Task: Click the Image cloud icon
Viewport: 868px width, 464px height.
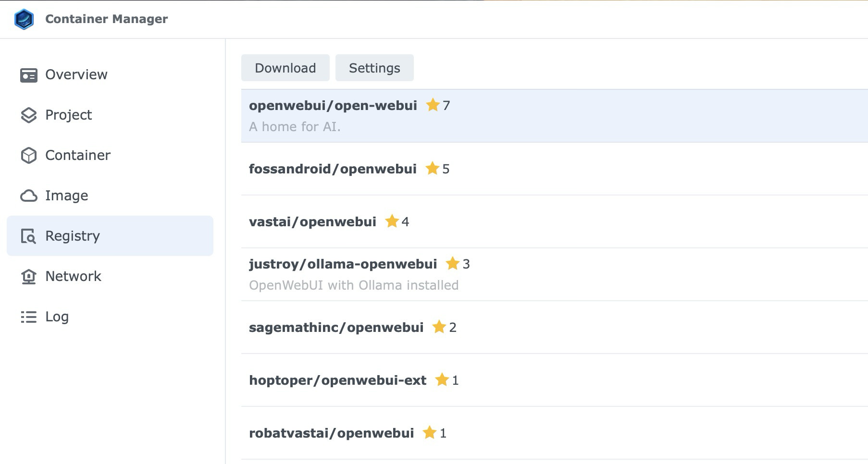Action: pos(29,195)
